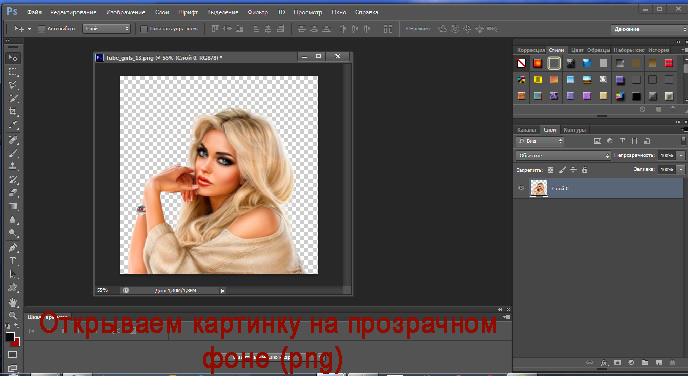The image size is (688, 376).
Task: Select the Pen tool
Action: pyautogui.click(x=13, y=248)
